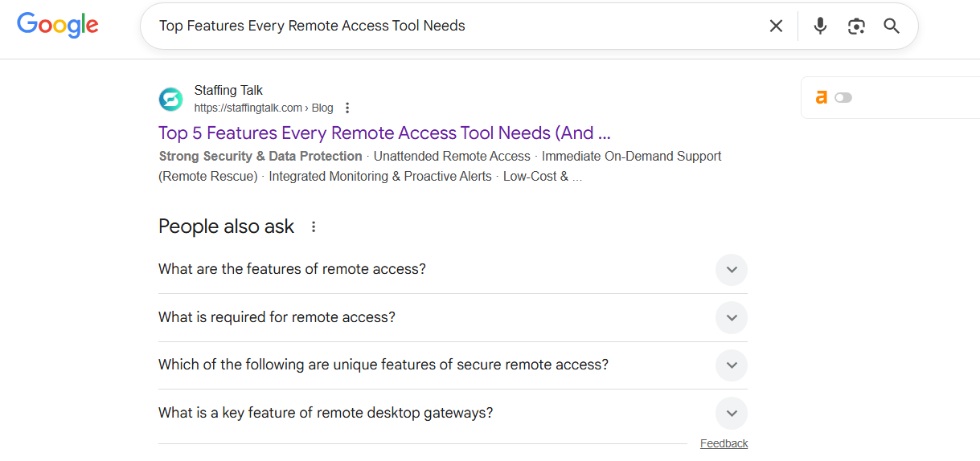Click the 'People also ask' heading
This screenshot has width=980, height=461.
click(226, 226)
